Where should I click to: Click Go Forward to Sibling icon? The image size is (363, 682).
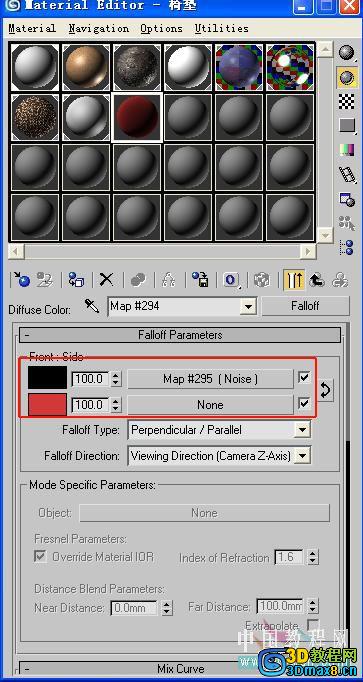tap(340, 280)
